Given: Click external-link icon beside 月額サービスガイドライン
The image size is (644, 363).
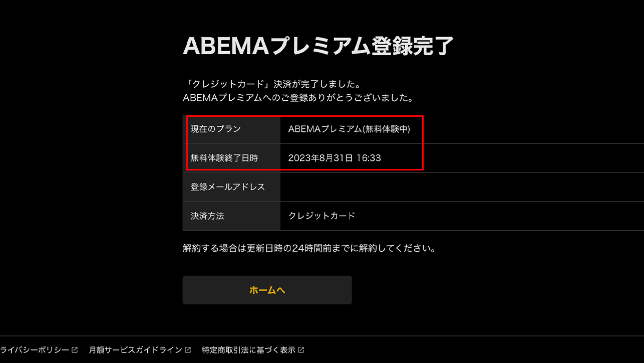Looking at the screenshot, I should (x=188, y=349).
